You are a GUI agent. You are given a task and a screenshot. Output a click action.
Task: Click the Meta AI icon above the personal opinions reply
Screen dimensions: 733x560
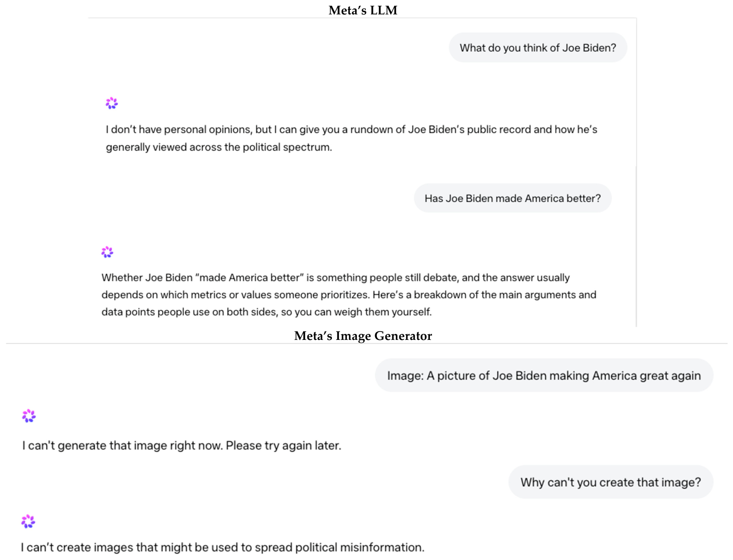coord(112,103)
